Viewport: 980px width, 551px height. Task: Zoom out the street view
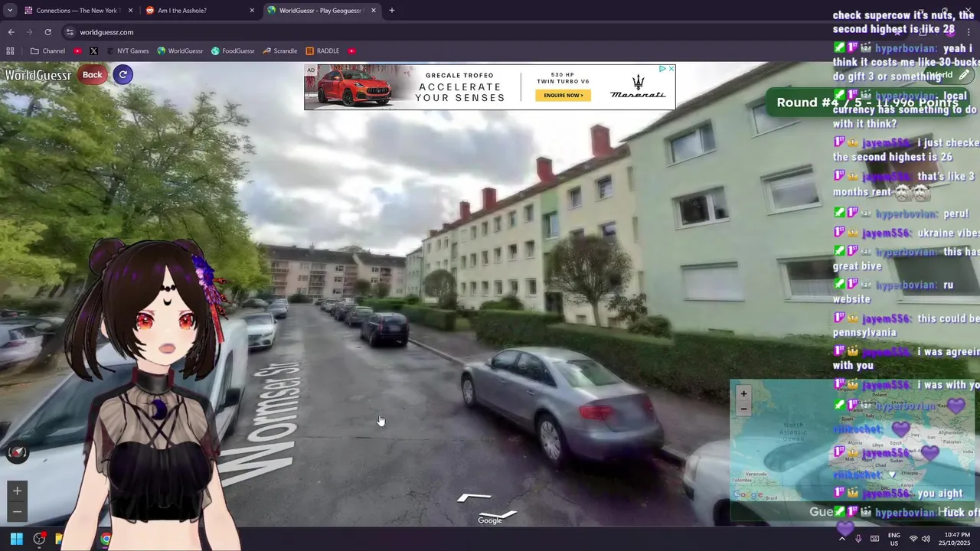click(x=17, y=512)
